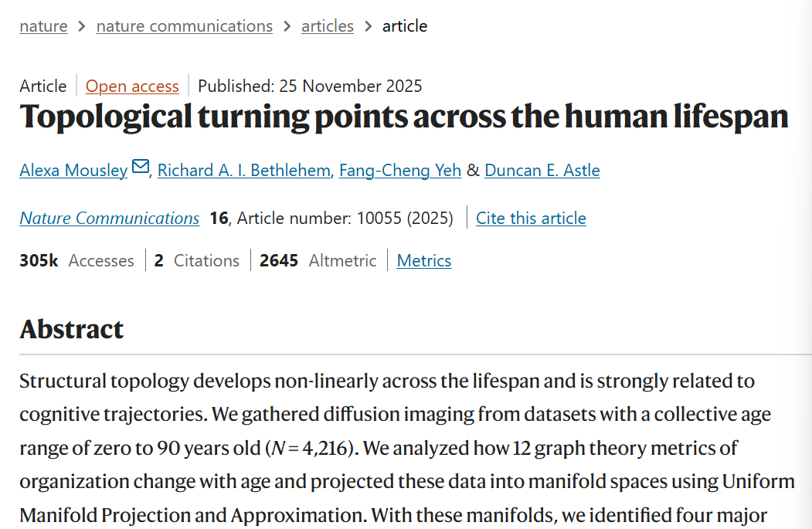Select author Fang-Cheng Yeh

(x=399, y=171)
